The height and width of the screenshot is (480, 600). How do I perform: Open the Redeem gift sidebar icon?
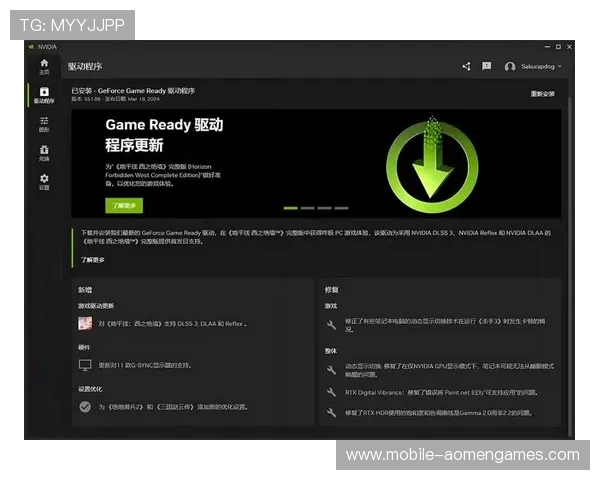click(x=44, y=153)
